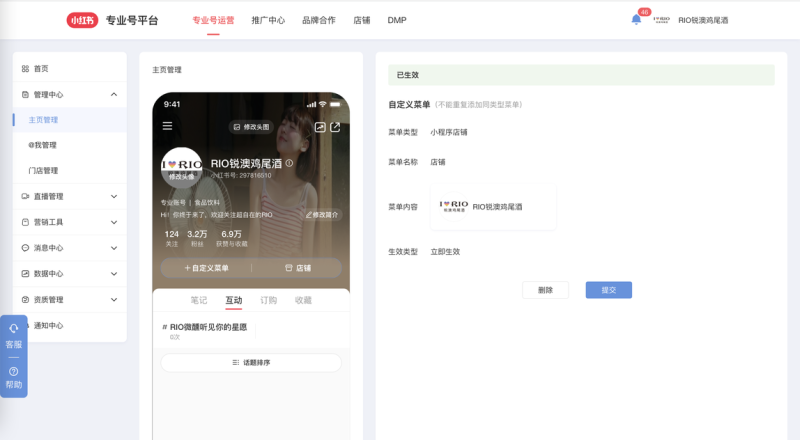800x440 pixels.
Task: Click the RIO锐澳鸡尾酒 menu content card
Action: coord(493,207)
